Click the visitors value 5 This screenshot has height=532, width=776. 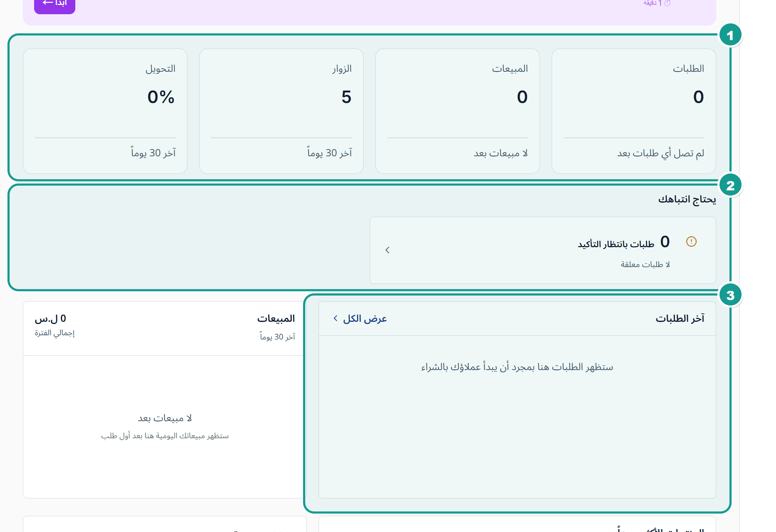pos(346,97)
